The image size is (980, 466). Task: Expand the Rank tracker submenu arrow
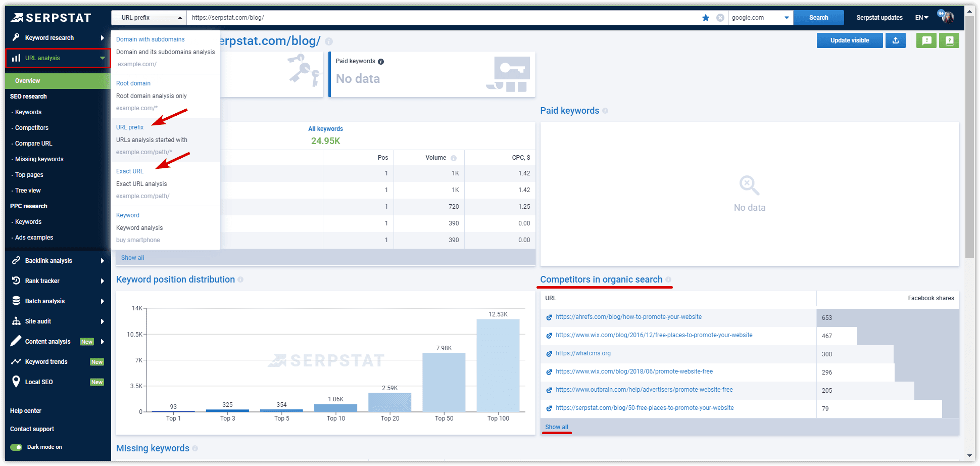[103, 281]
